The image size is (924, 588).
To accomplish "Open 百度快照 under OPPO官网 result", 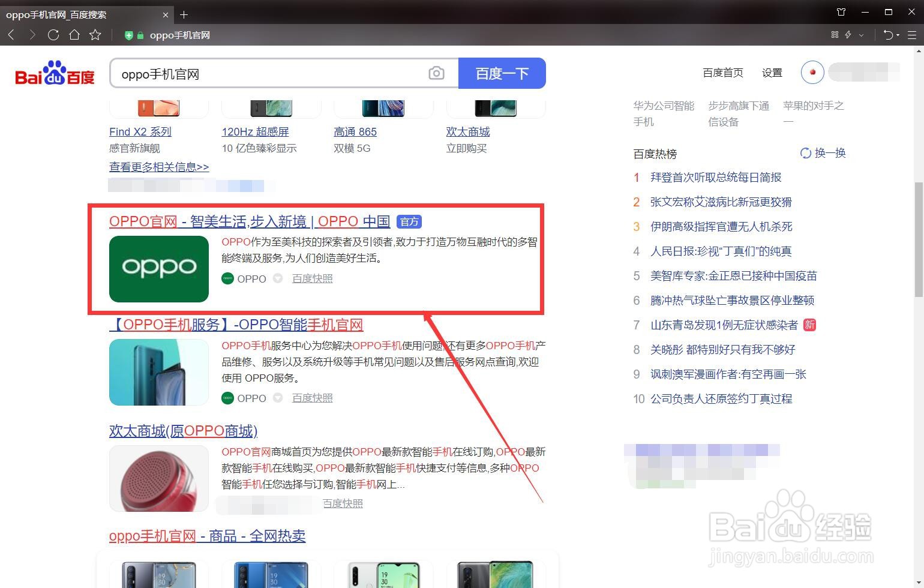I will 312,278.
